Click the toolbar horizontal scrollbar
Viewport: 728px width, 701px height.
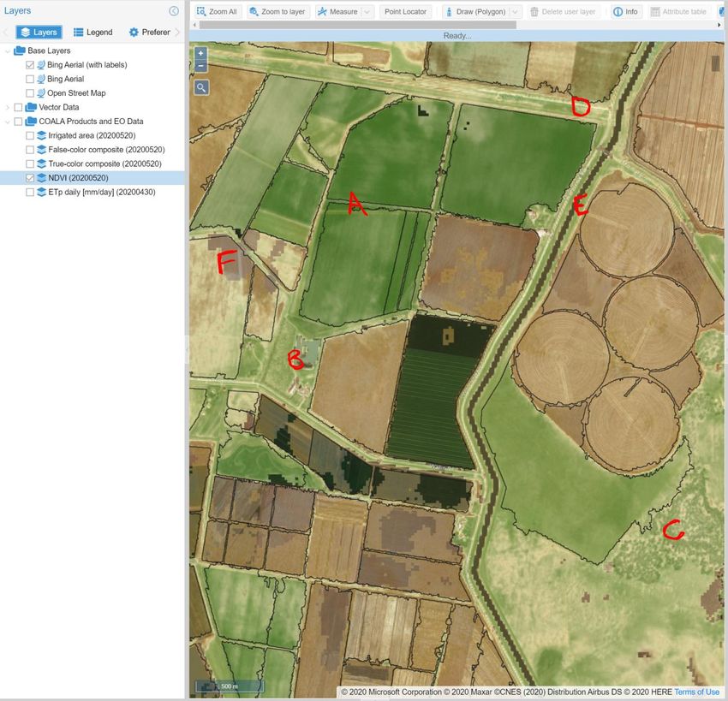coord(357,25)
